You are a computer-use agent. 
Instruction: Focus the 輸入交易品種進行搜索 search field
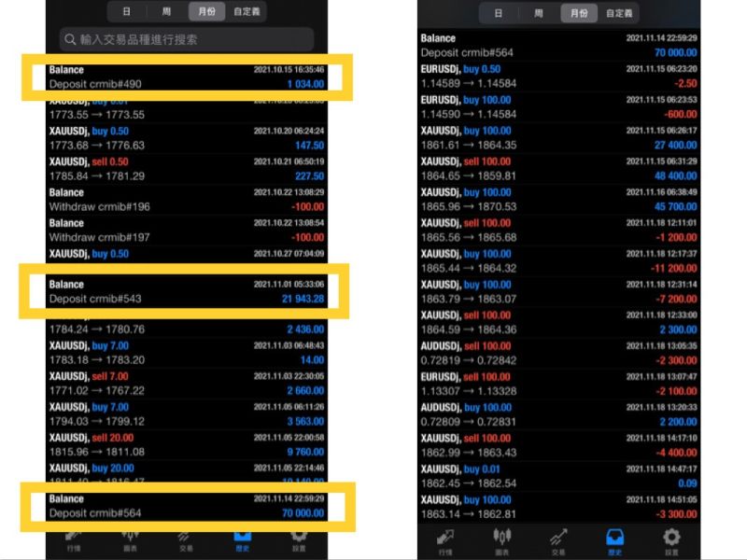187,39
